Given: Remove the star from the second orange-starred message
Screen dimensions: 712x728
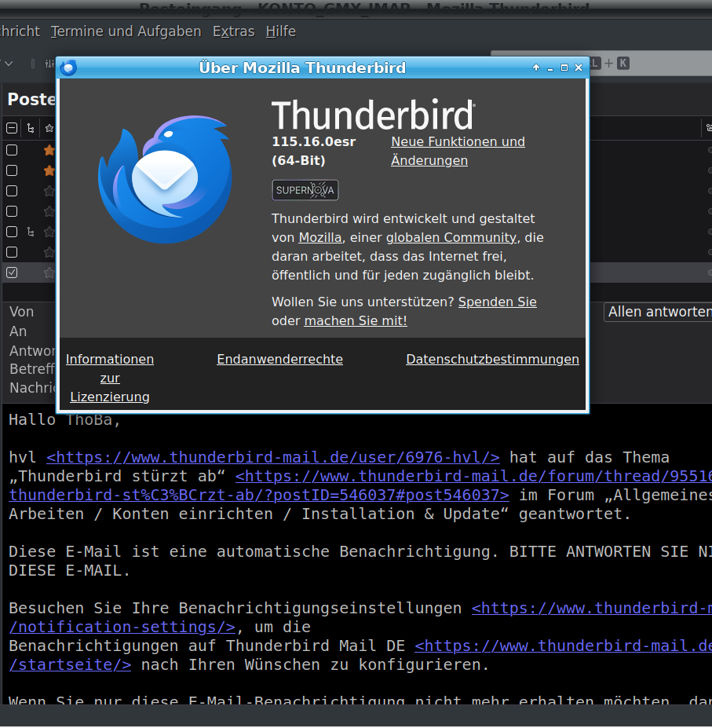Looking at the screenshot, I should (x=49, y=170).
